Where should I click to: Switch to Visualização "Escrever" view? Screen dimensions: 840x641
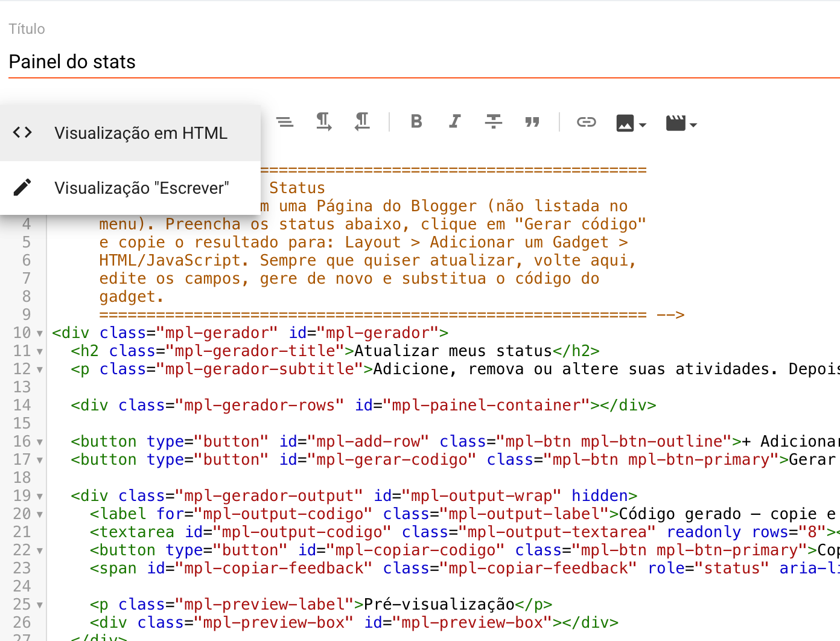130,188
